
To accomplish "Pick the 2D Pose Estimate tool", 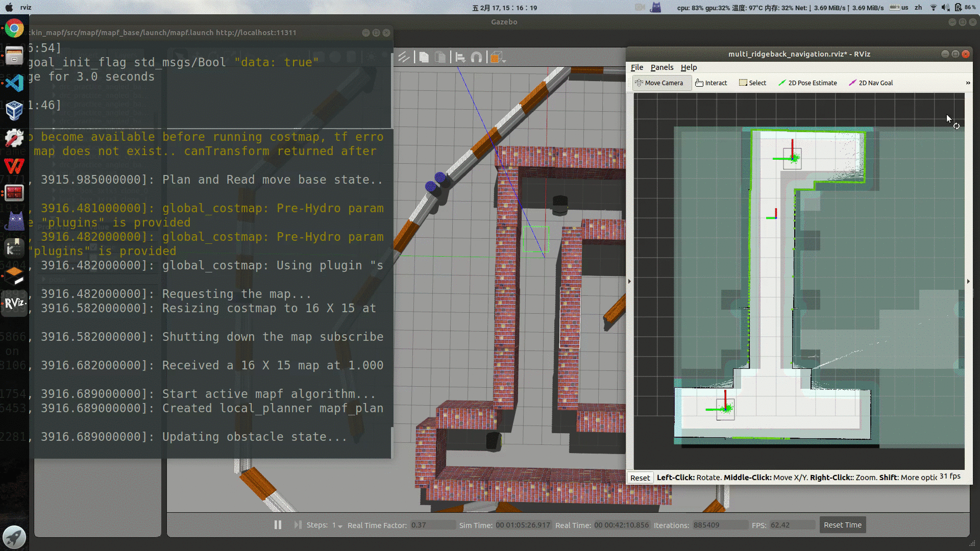I will pos(807,83).
